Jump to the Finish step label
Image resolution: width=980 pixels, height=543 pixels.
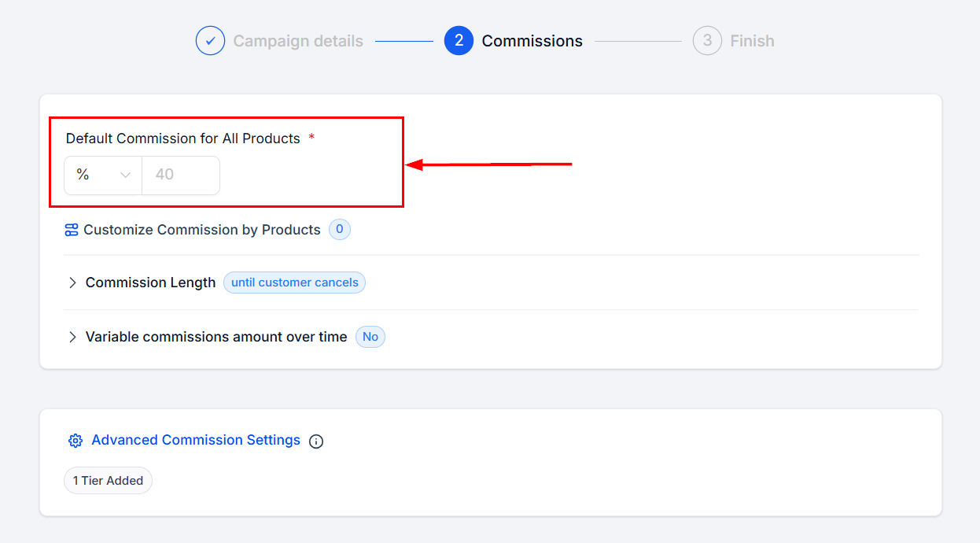[x=752, y=41]
